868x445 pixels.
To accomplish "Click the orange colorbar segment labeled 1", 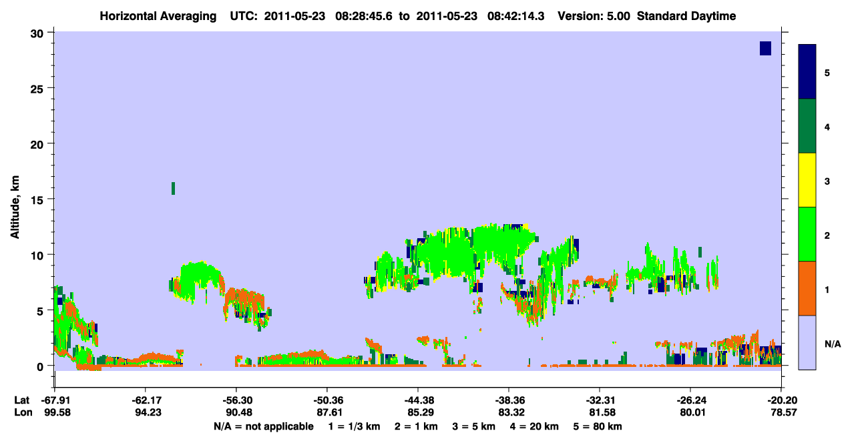I will click(x=807, y=288).
